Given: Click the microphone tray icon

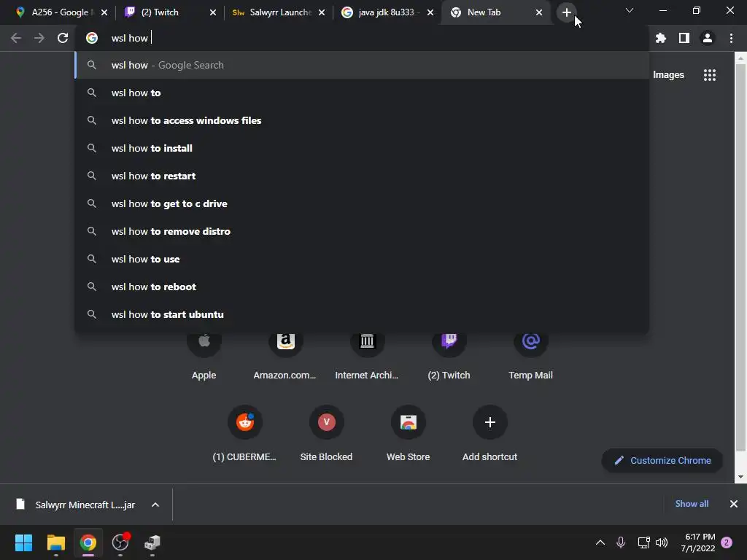Looking at the screenshot, I should pyautogui.click(x=620, y=542).
